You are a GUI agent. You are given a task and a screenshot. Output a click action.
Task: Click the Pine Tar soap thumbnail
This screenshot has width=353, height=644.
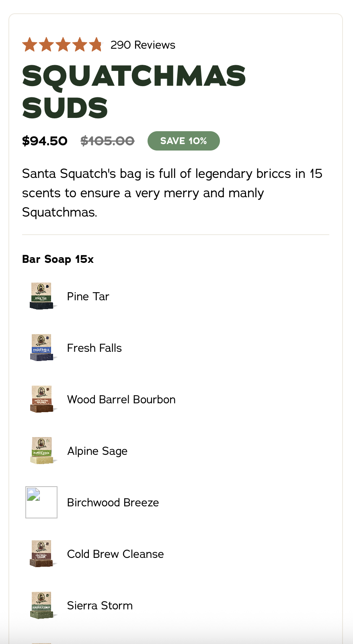pyautogui.click(x=41, y=296)
